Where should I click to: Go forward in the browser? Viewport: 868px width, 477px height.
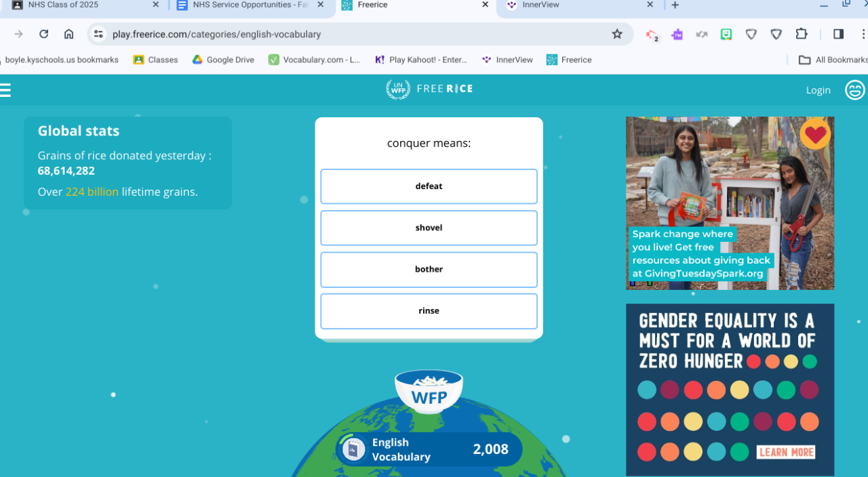[18, 34]
